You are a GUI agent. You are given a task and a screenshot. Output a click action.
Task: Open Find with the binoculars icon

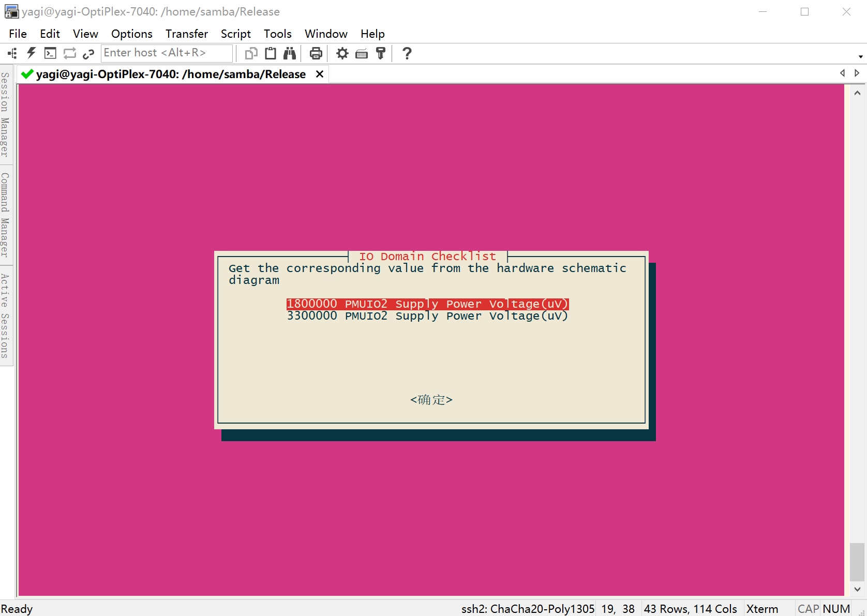pos(290,53)
